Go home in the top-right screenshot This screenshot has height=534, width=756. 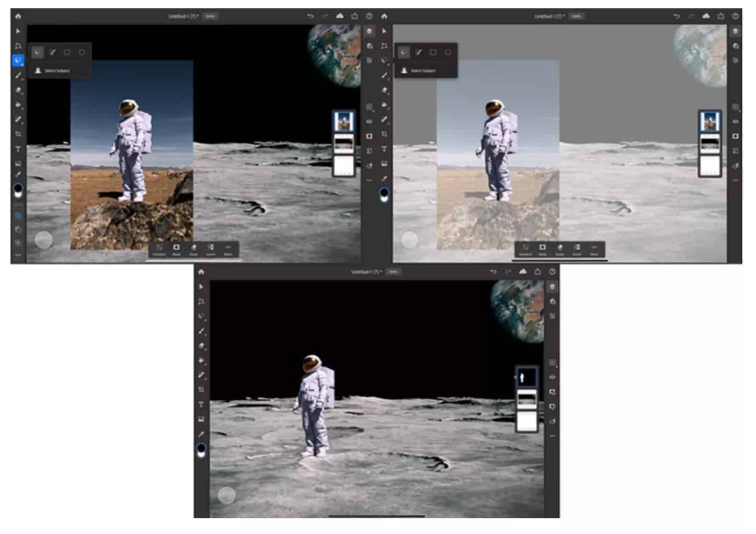tap(384, 16)
